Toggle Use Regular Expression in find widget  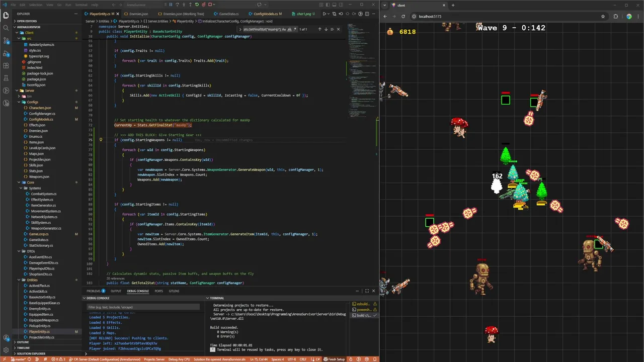(295, 29)
